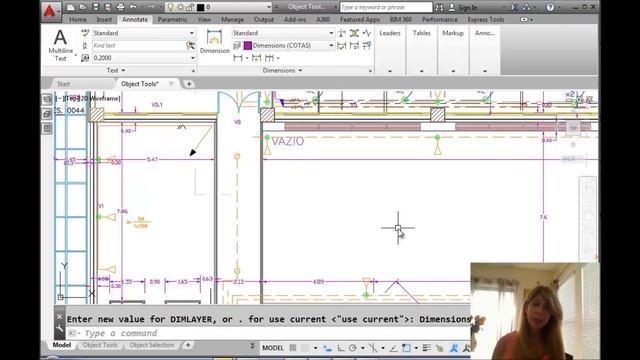Click the Open file icon in quick access toolbar
This screenshot has height=360, width=640.
[x=83, y=7]
